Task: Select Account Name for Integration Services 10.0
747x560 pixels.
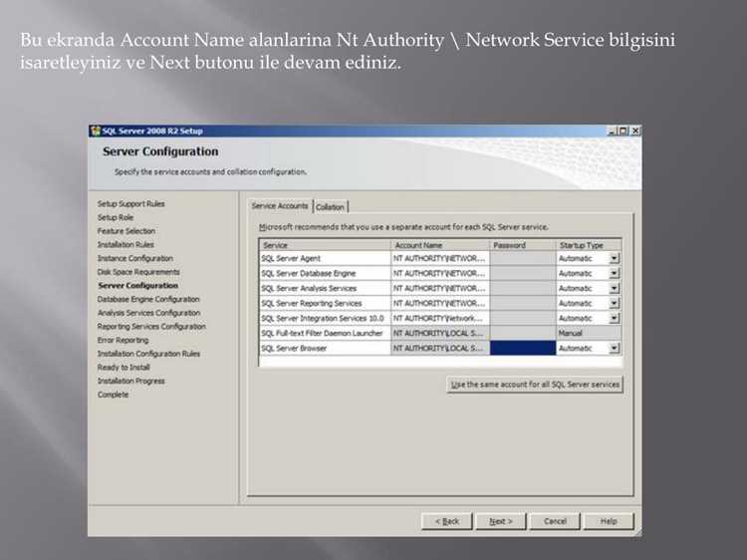Action: pyautogui.click(x=440, y=318)
